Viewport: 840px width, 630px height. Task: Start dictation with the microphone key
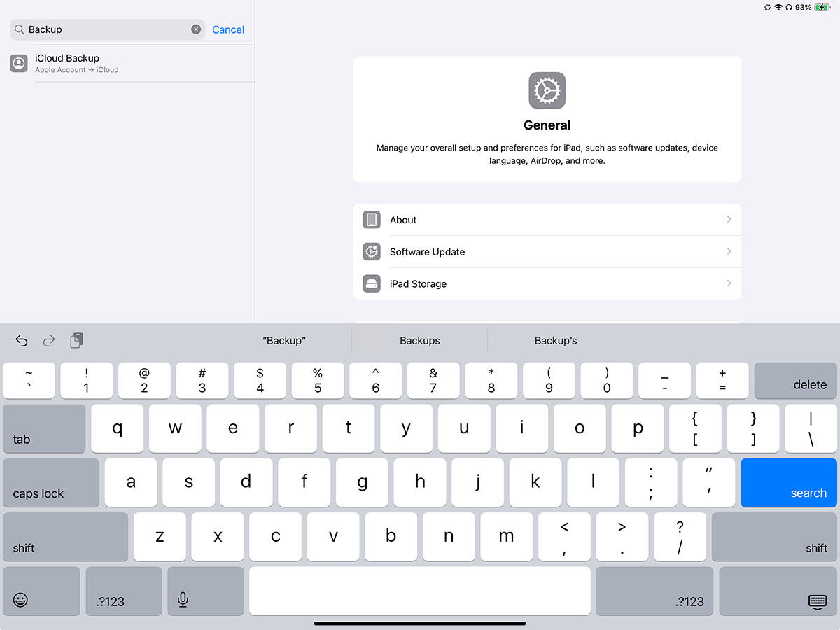pos(183,600)
